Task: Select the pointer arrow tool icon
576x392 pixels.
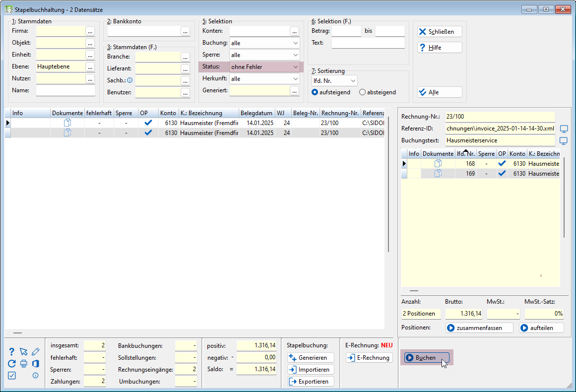Action: click(x=23, y=352)
